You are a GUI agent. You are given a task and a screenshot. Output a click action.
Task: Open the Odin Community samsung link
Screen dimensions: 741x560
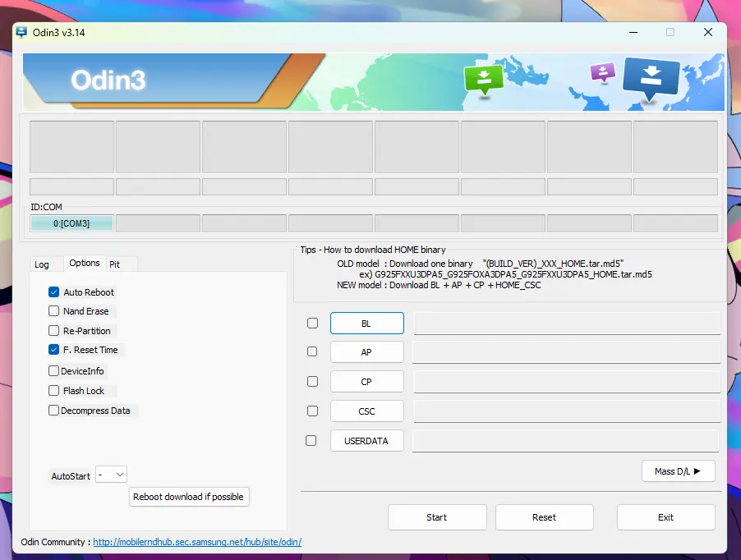[197, 542]
